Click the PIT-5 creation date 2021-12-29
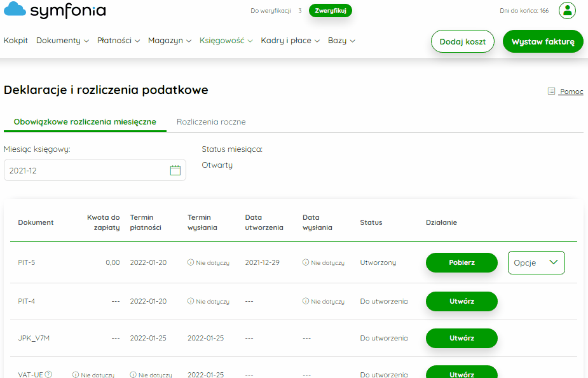The width and height of the screenshot is (588, 378). pos(262,262)
